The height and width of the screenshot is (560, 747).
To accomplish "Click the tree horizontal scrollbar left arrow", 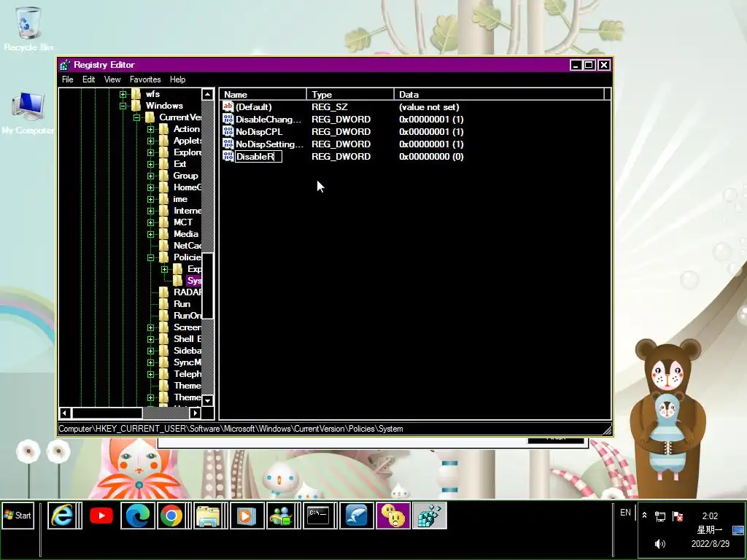I will pos(65,413).
